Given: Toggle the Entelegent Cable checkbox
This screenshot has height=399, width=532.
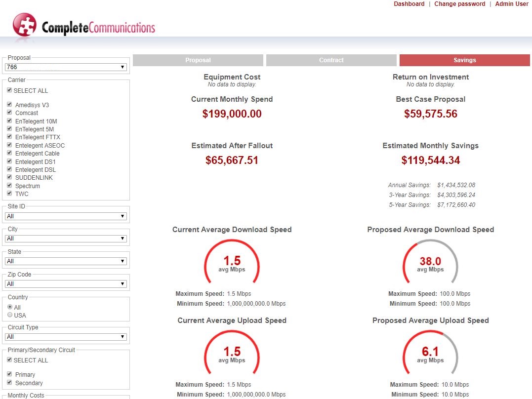Looking at the screenshot, I should tap(9, 153).
